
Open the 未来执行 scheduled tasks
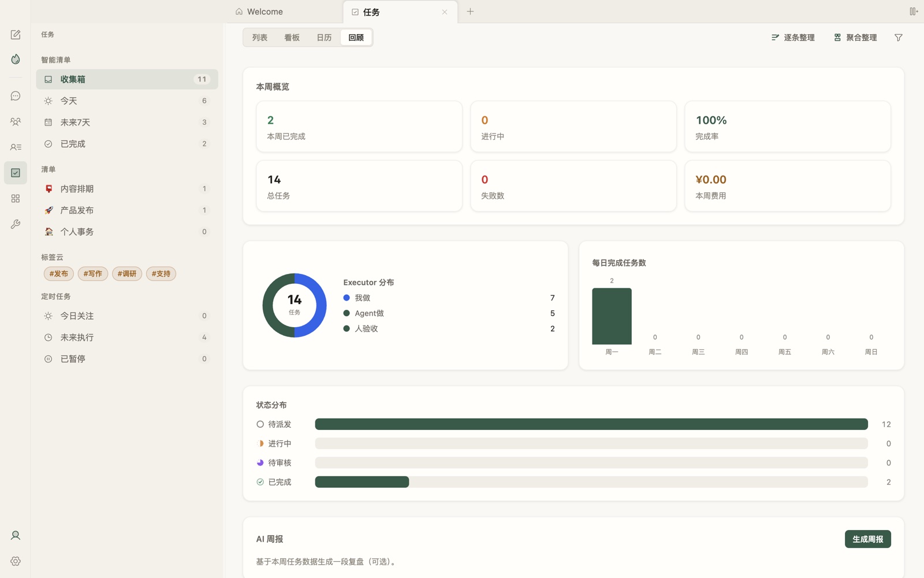coord(127,338)
